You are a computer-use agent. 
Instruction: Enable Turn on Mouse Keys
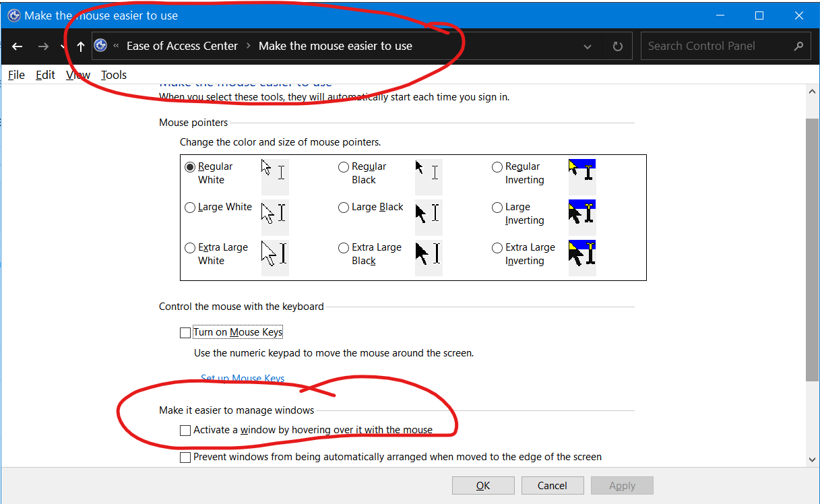click(x=185, y=332)
